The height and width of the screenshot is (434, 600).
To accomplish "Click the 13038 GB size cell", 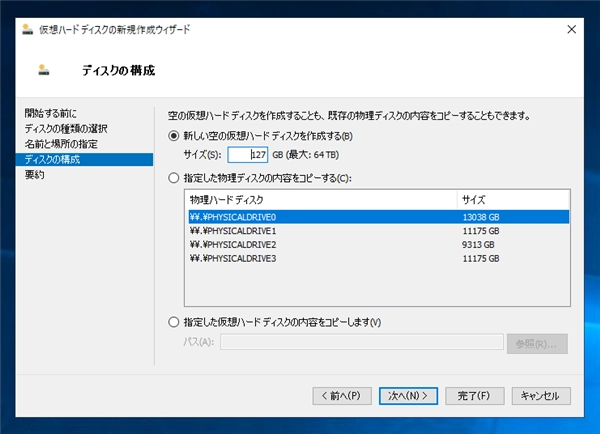I will (481, 217).
